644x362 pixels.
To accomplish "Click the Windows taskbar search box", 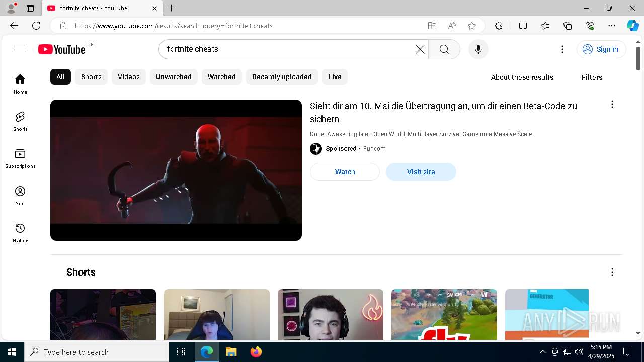I will (x=97, y=352).
